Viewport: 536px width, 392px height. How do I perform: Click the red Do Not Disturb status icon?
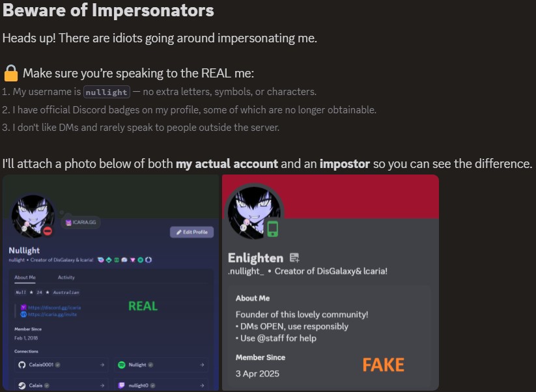click(x=48, y=231)
